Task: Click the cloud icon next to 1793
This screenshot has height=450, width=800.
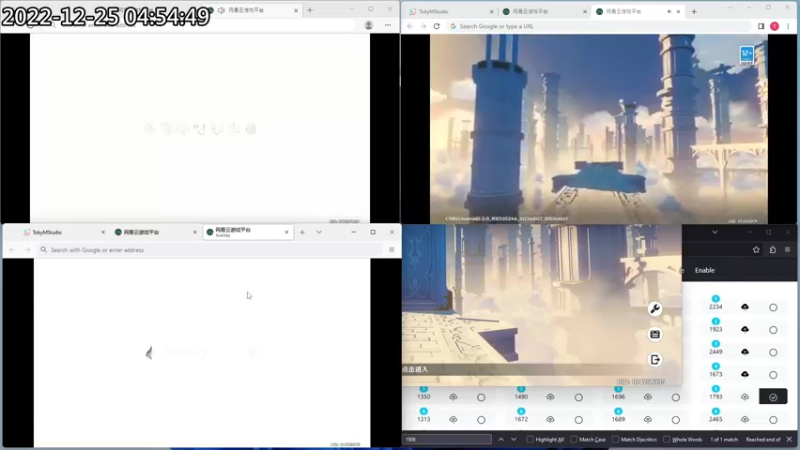Action: click(x=745, y=396)
